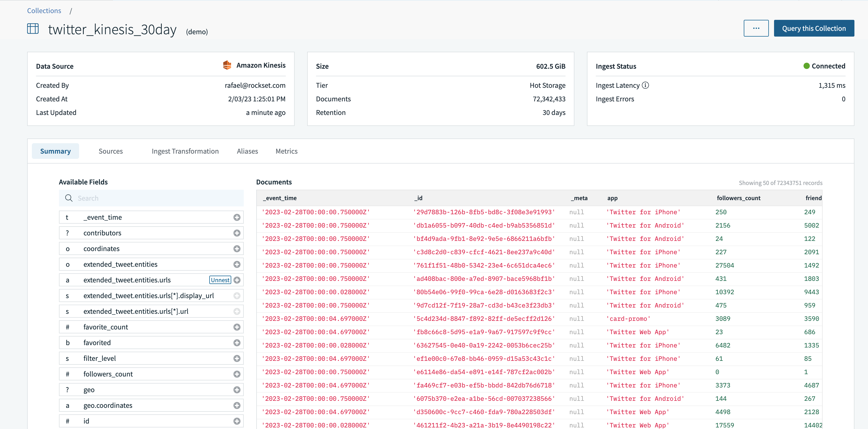Open the three-dots more options menu
Viewport: 868px width, 429px height.
[756, 28]
